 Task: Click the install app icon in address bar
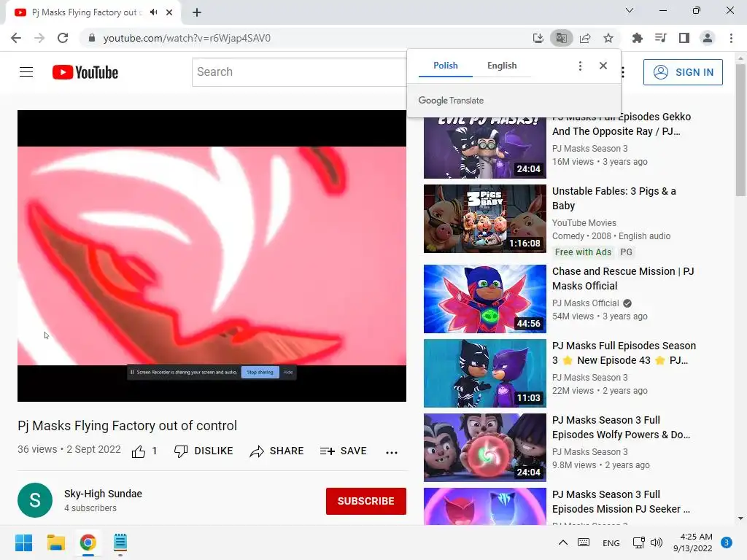pos(538,38)
